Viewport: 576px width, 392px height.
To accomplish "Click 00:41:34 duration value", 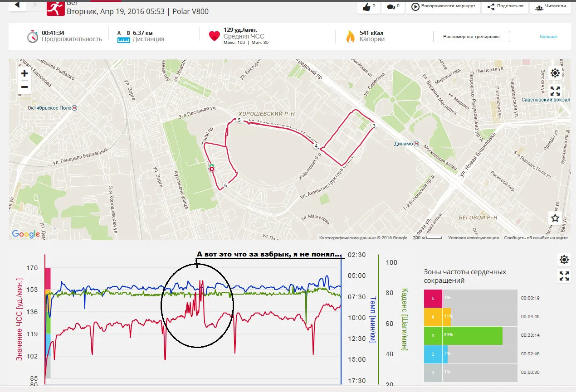I will [x=53, y=33].
